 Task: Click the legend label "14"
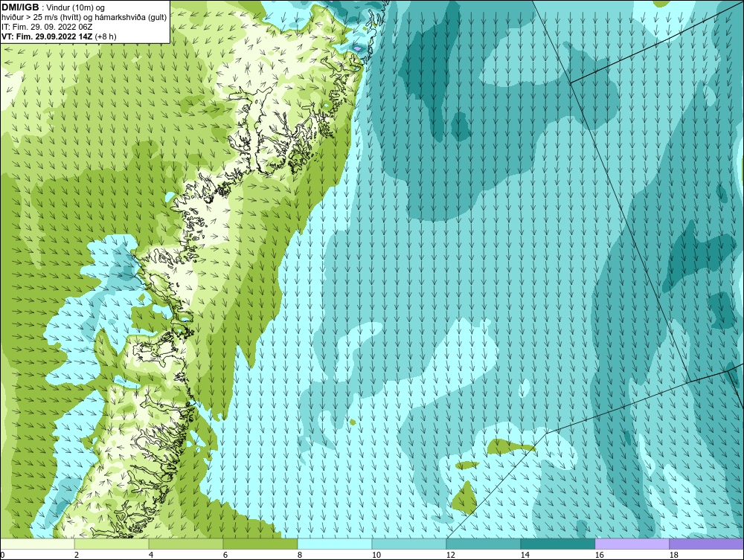(x=525, y=555)
